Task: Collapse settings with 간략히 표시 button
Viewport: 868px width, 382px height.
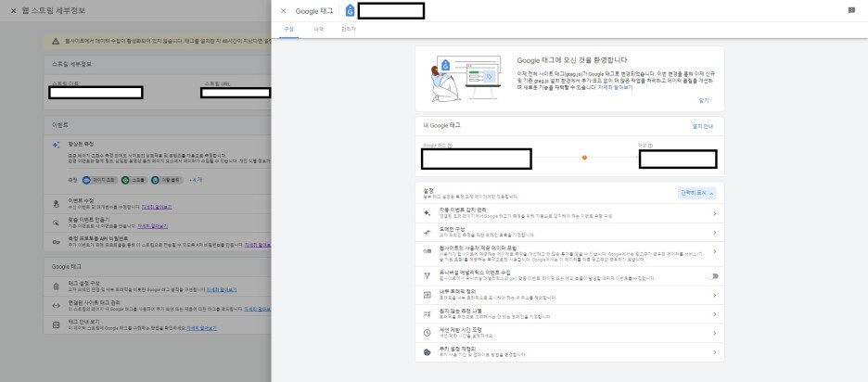Action: point(697,193)
